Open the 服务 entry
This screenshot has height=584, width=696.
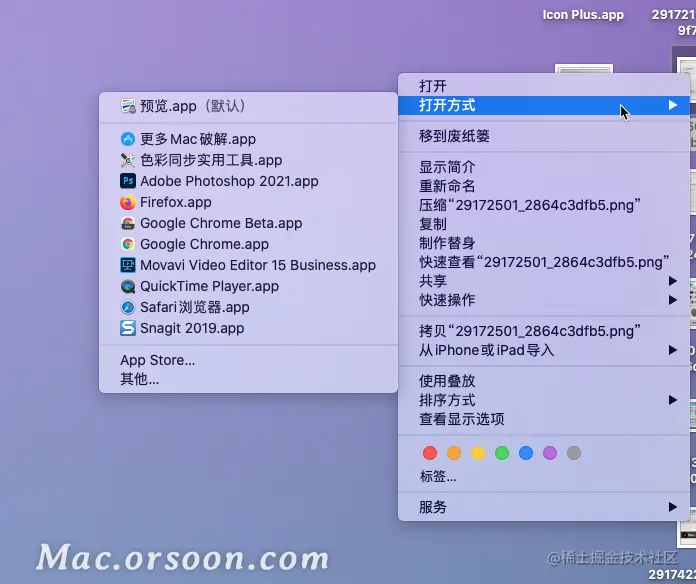click(x=544, y=507)
